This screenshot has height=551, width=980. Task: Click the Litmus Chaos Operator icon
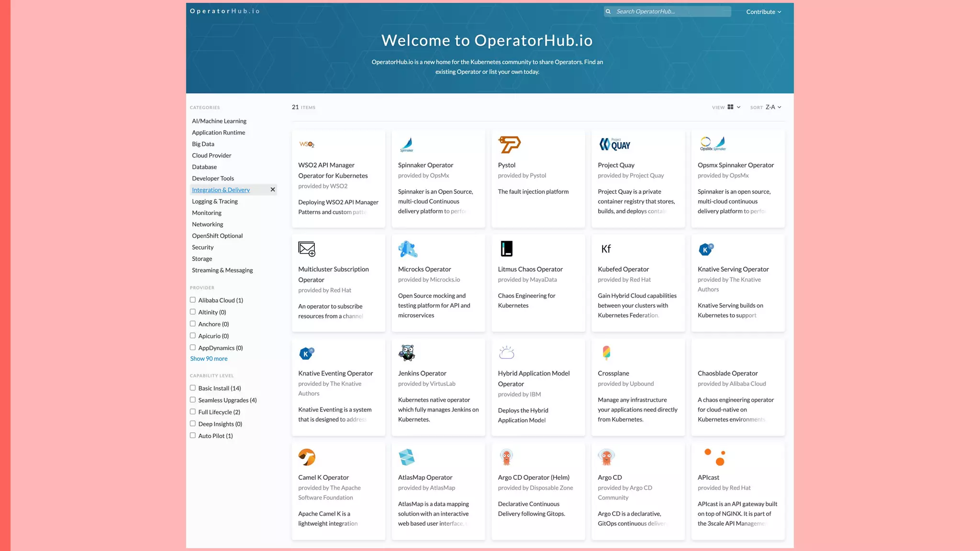click(506, 249)
